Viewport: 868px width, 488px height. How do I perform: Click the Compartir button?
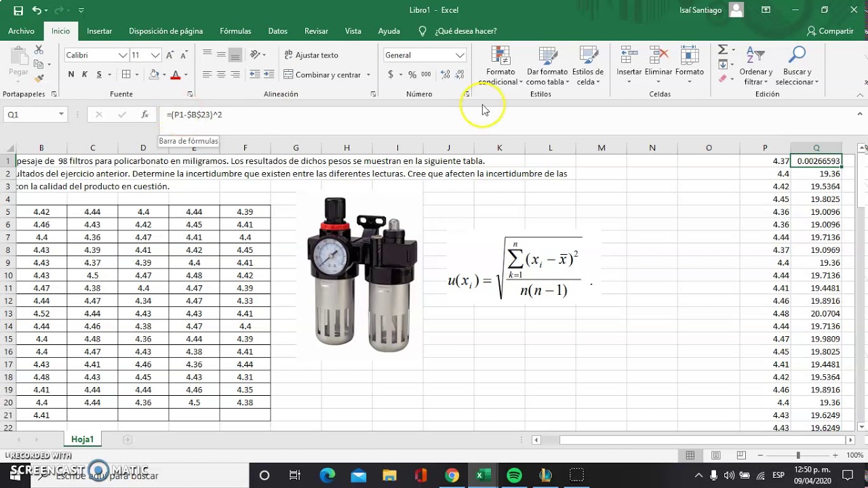point(830,31)
